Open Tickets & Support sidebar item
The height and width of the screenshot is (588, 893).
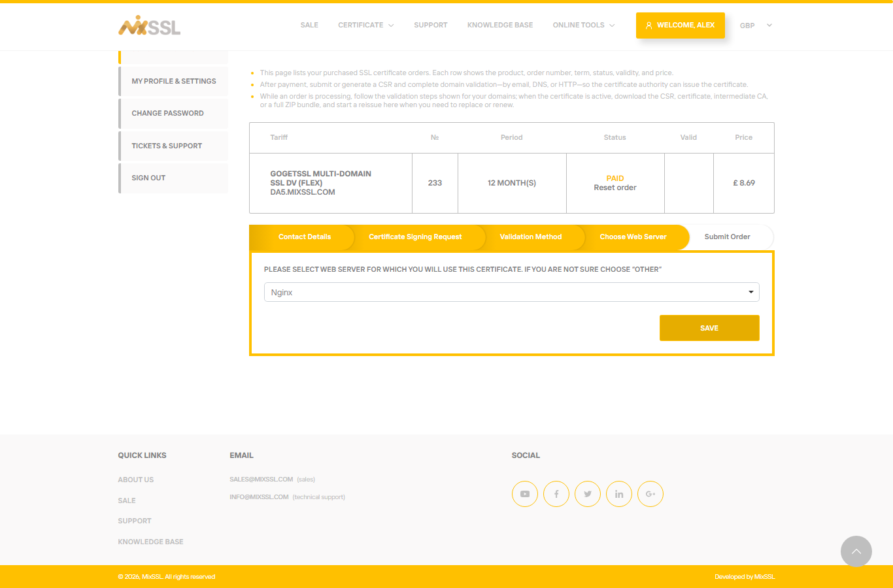tap(173, 146)
